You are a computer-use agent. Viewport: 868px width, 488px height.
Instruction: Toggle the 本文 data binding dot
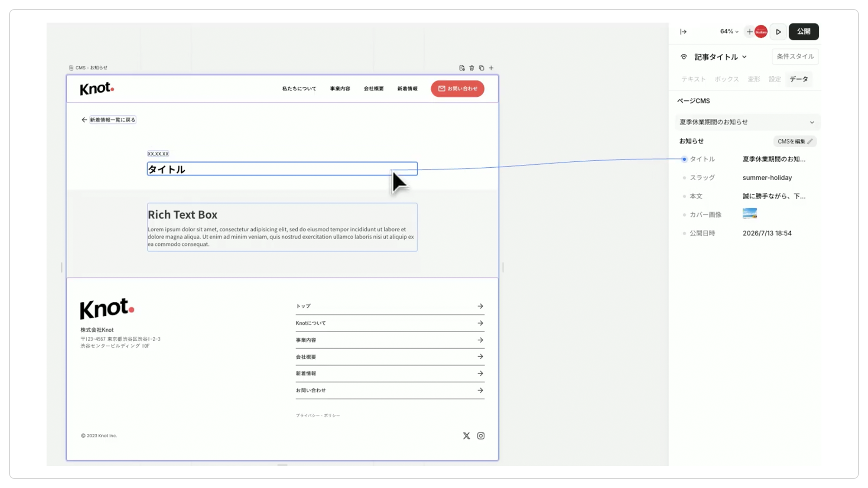pos(684,196)
